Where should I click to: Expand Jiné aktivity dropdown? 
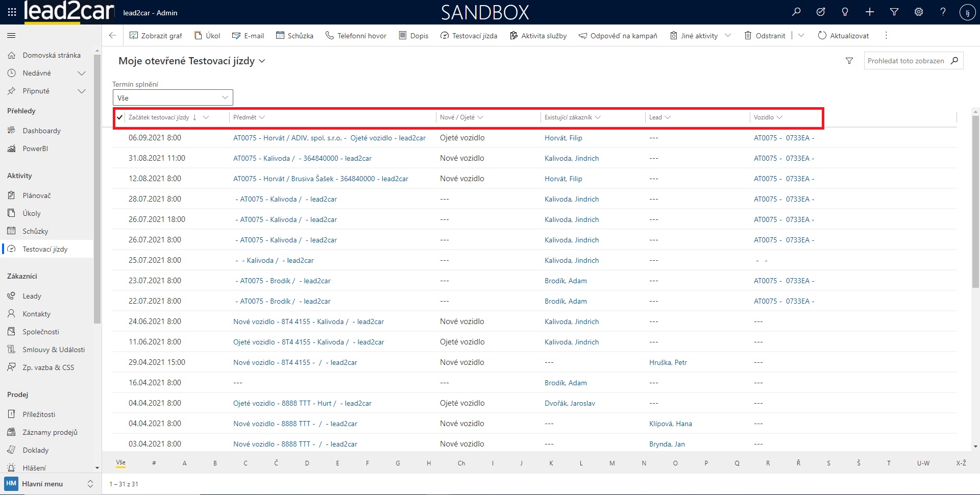pos(728,36)
